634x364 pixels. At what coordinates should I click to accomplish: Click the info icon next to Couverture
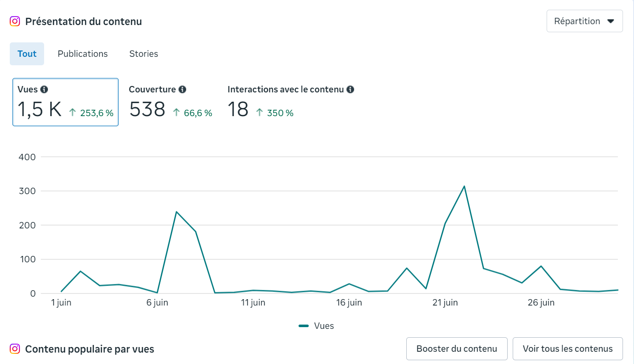point(182,89)
